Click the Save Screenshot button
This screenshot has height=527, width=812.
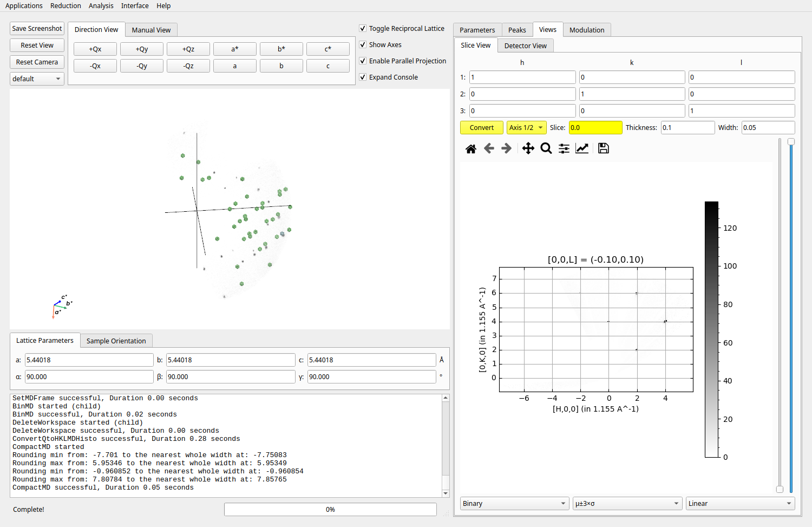point(37,28)
